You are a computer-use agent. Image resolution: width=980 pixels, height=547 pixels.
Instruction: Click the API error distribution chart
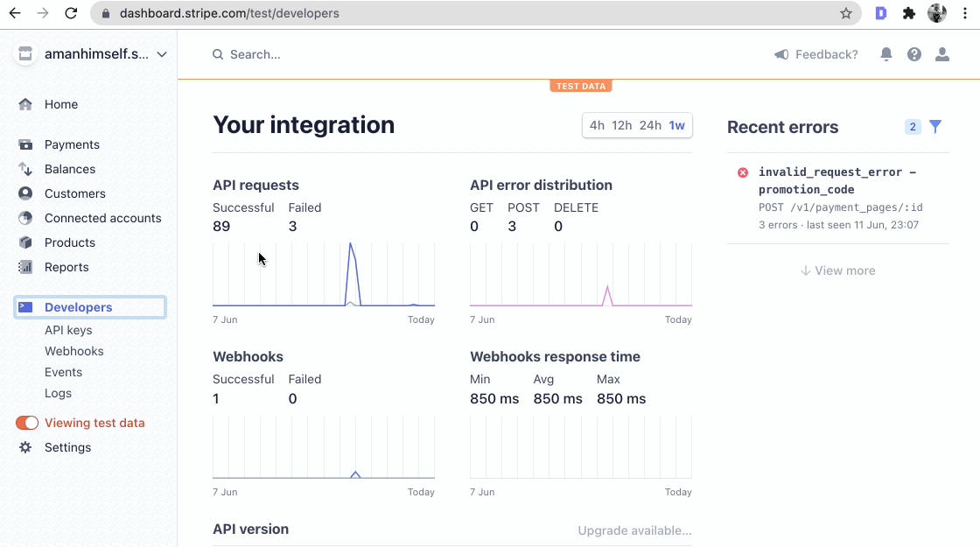point(581,275)
